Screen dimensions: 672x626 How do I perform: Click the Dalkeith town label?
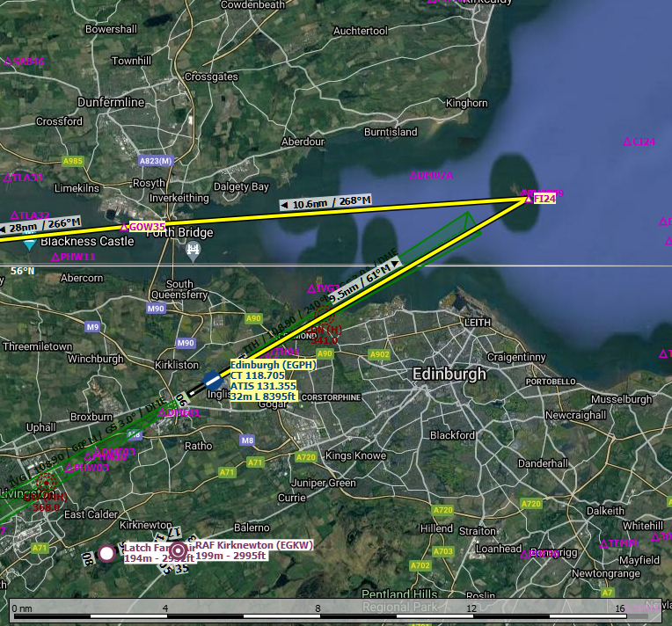605,511
